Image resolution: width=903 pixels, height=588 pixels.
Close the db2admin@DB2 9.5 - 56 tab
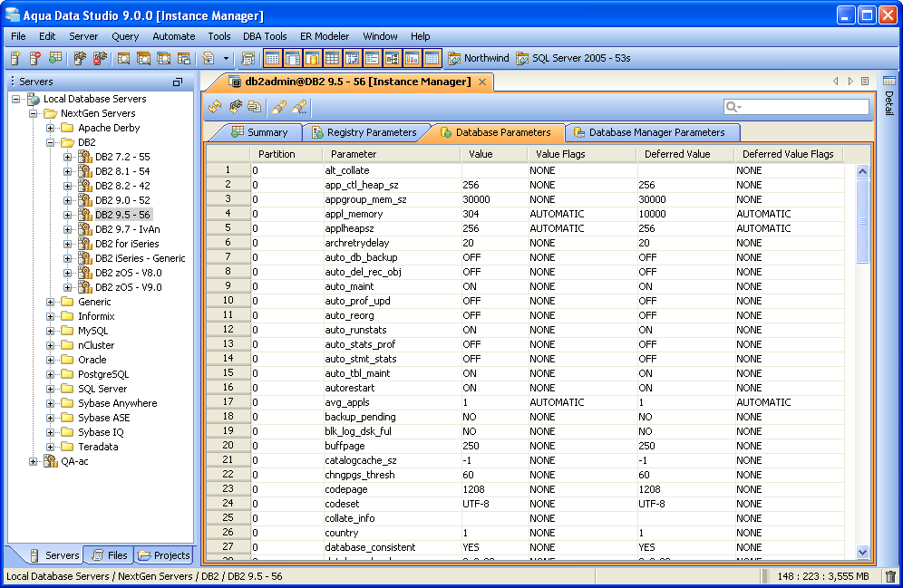[x=482, y=82]
